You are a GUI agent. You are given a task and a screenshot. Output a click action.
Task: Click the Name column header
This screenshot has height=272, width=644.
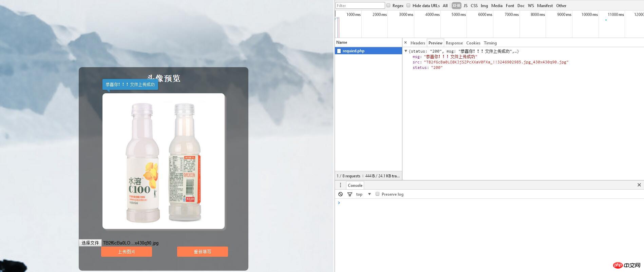pyautogui.click(x=368, y=42)
